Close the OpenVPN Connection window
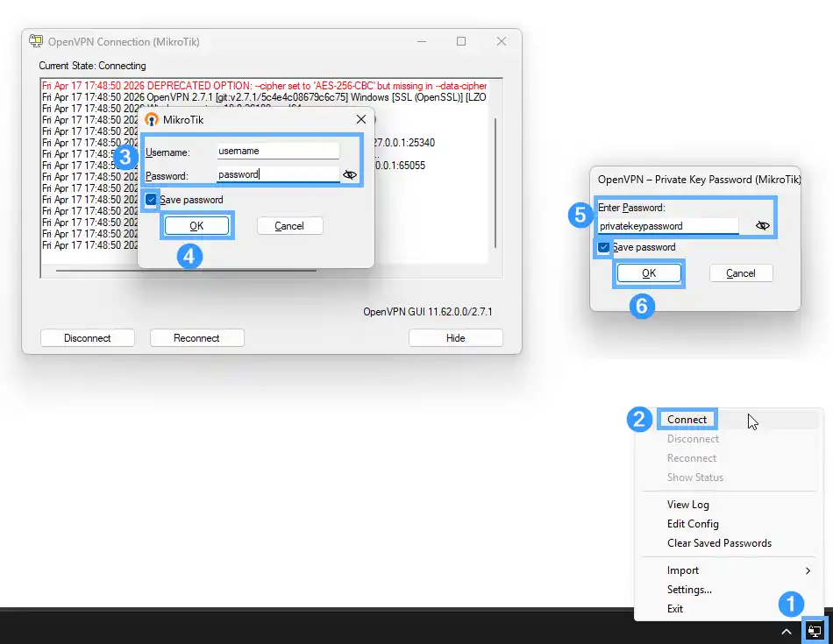This screenshot has height=644, width=833. pyautogui.click(x=501, y=41)
